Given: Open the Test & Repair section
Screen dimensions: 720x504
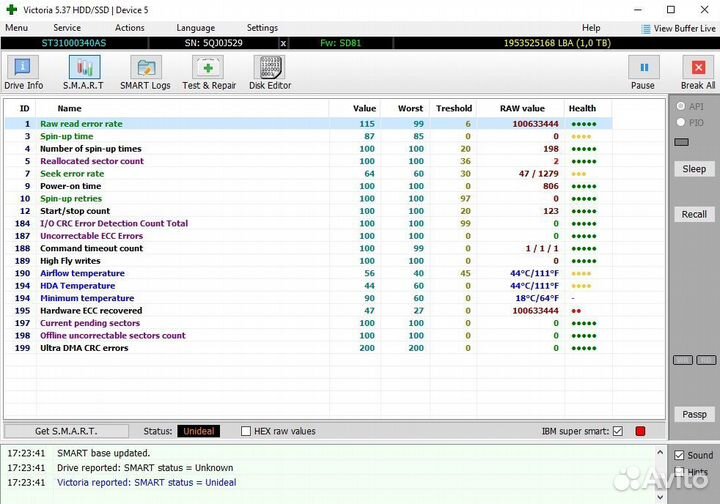Looking at the screenshot, I should click(x=209, y=72).
